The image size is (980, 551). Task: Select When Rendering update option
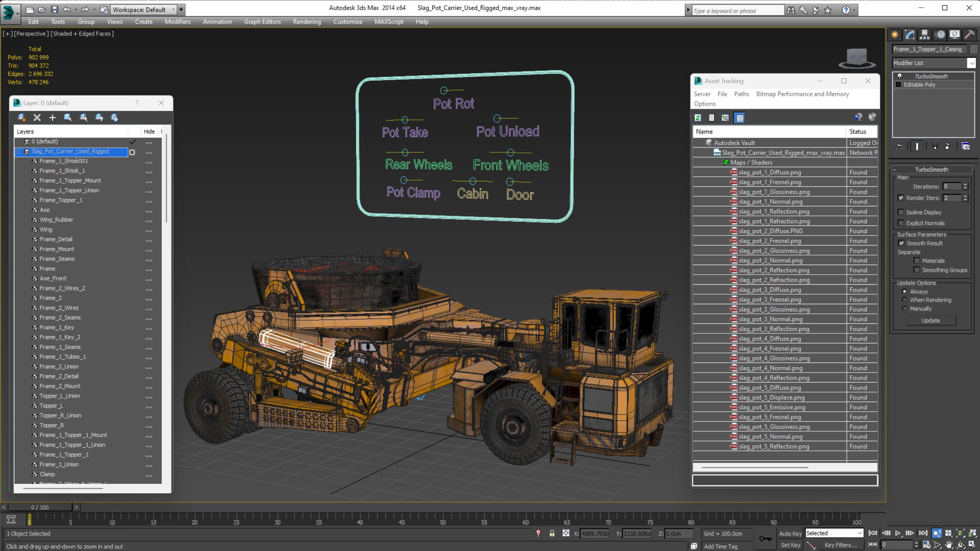[x=904, y=300]
